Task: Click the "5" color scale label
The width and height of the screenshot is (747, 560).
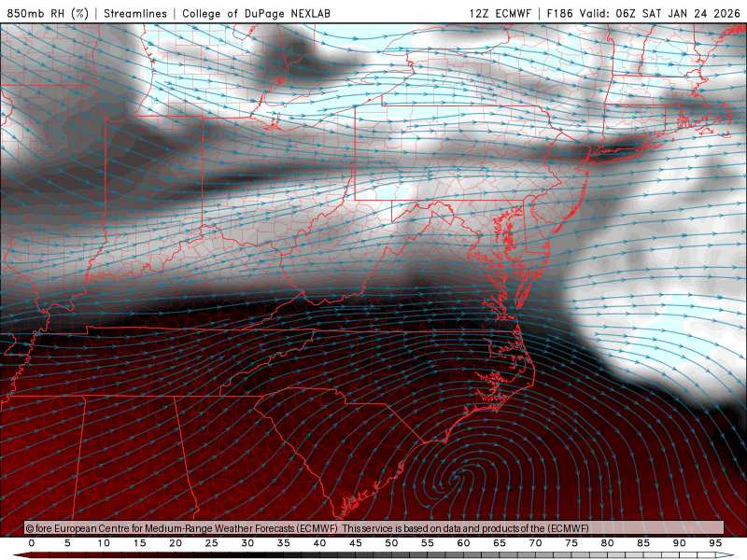Action: (67, 543)
